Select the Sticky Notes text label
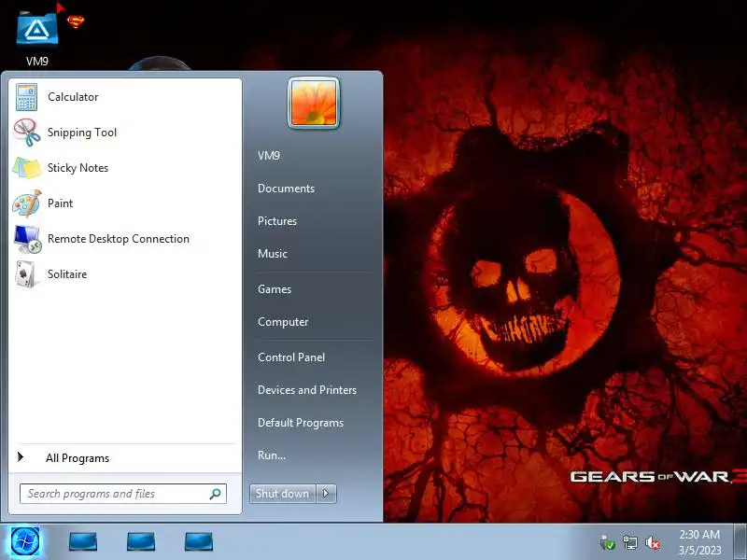 78,168
